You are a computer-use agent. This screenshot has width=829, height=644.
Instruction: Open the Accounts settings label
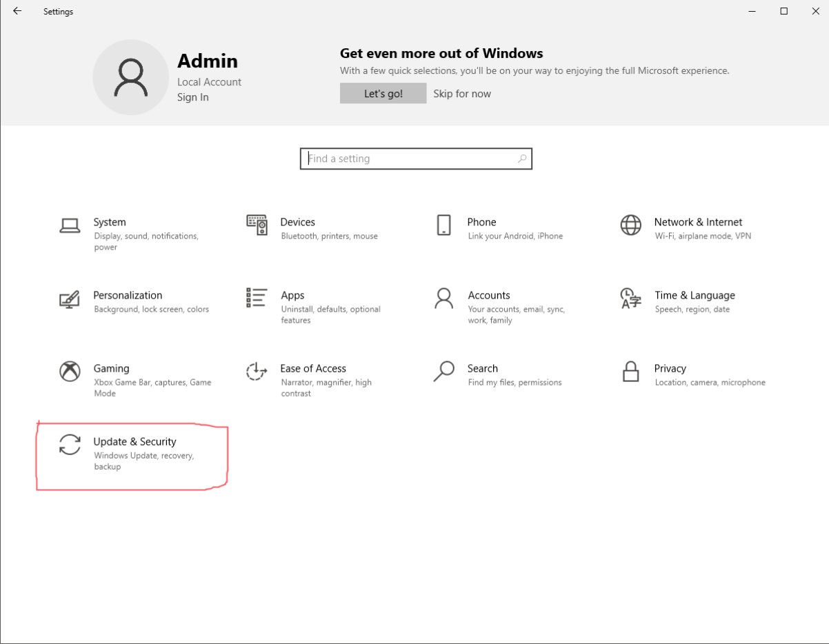pyautogui.click(x=489, y=295)
